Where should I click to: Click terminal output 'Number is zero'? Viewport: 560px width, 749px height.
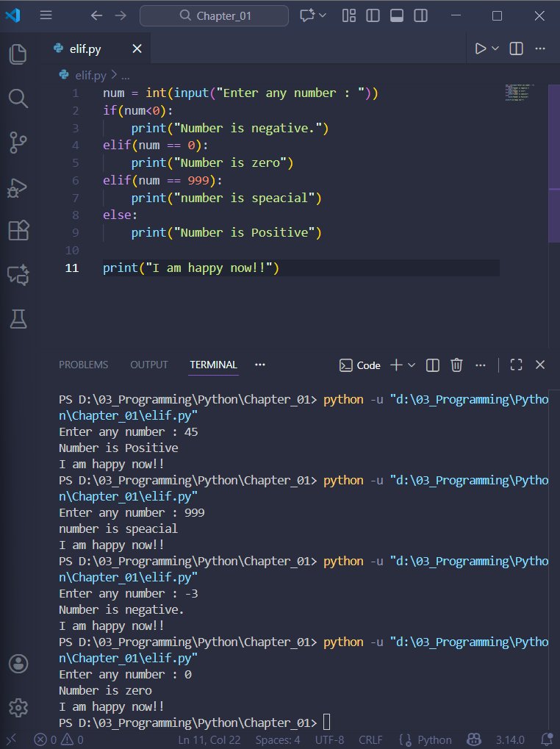pyautogui.click(x=105, y=691)
